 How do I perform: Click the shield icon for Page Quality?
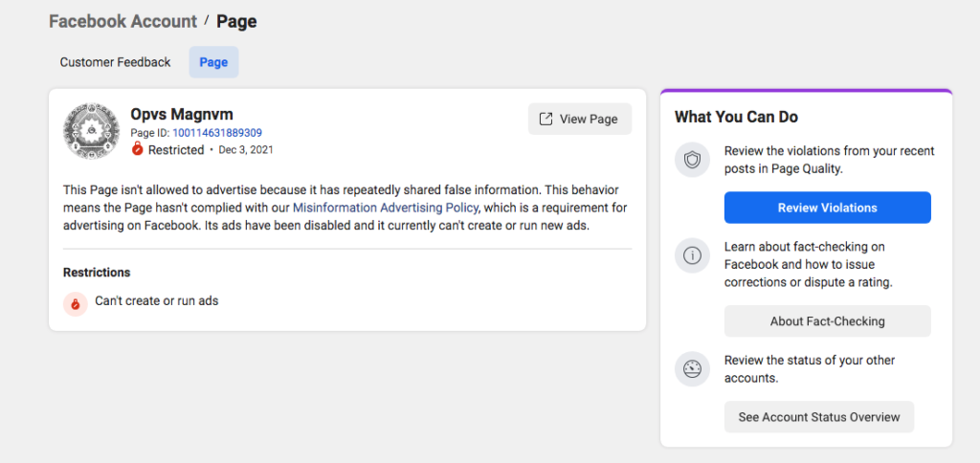(692, 161)
